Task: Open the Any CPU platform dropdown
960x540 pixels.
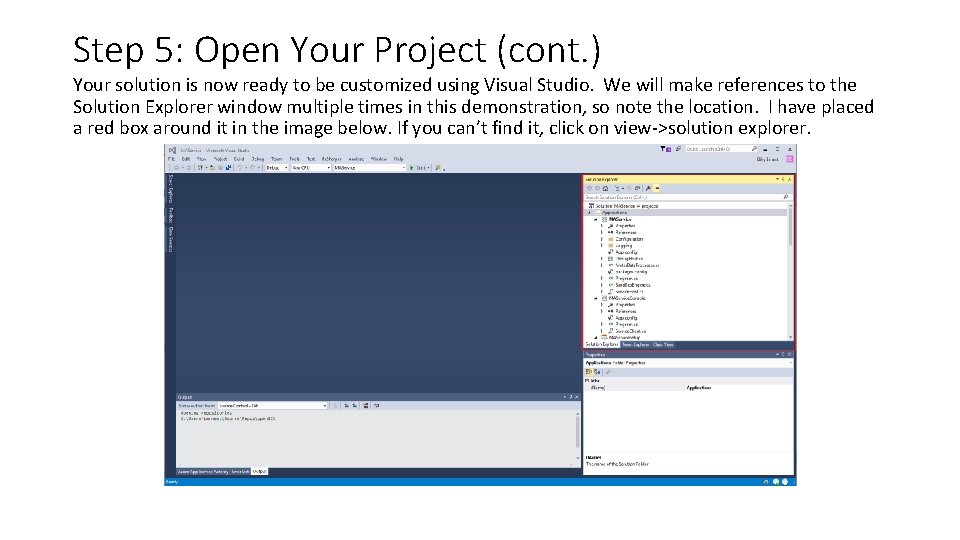Action: point(312,168)
